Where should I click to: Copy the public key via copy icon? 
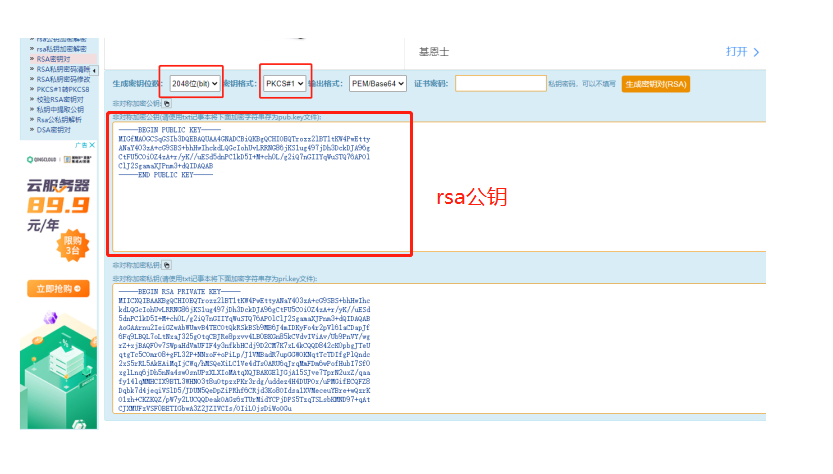166,103
